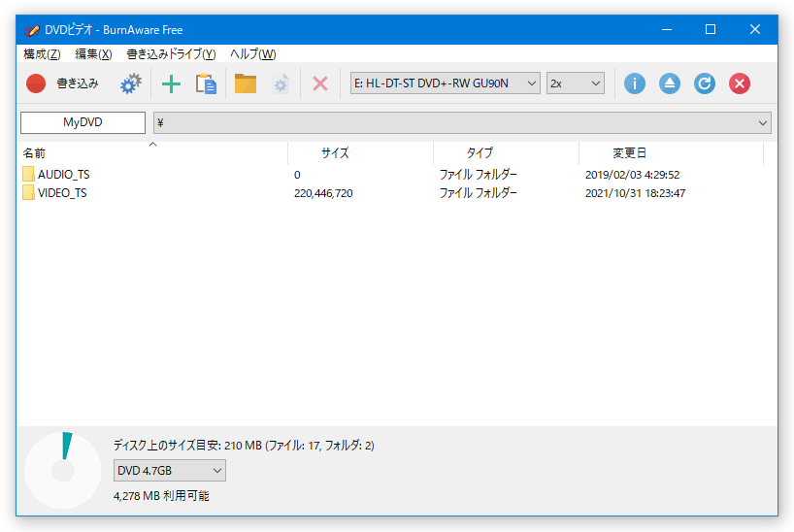The width and height of the screenshot is (794, 532).
Task: Expand the ¥ path dropdown
Action: 762,122
